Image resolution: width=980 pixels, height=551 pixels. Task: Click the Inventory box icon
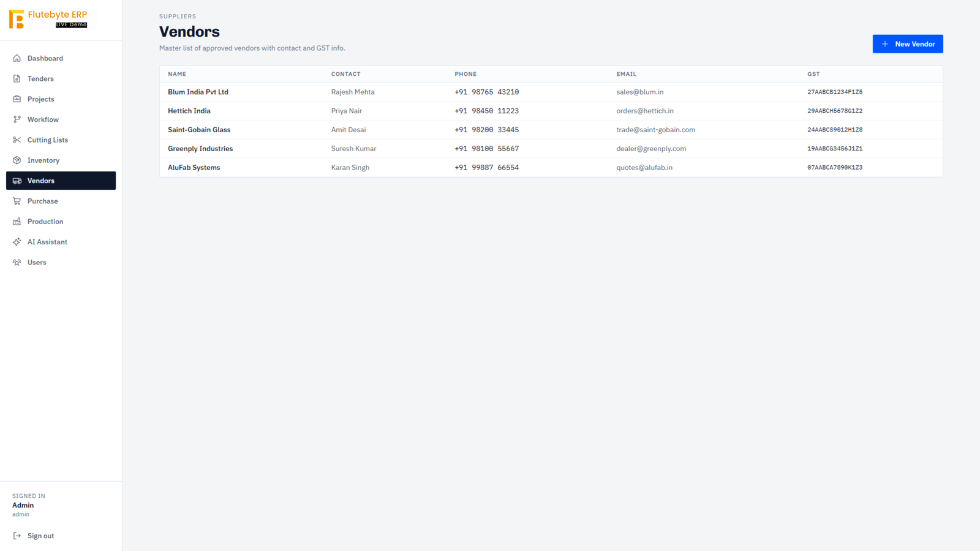[17, 160]
